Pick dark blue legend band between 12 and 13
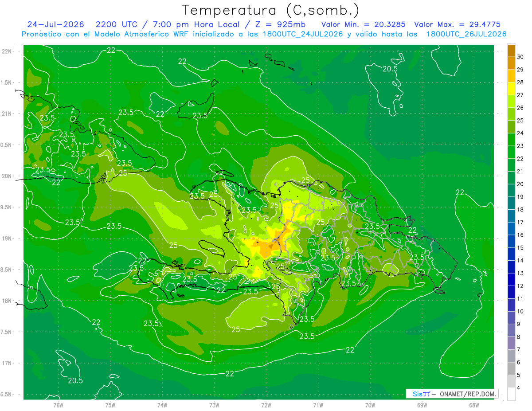 (511, 280)
